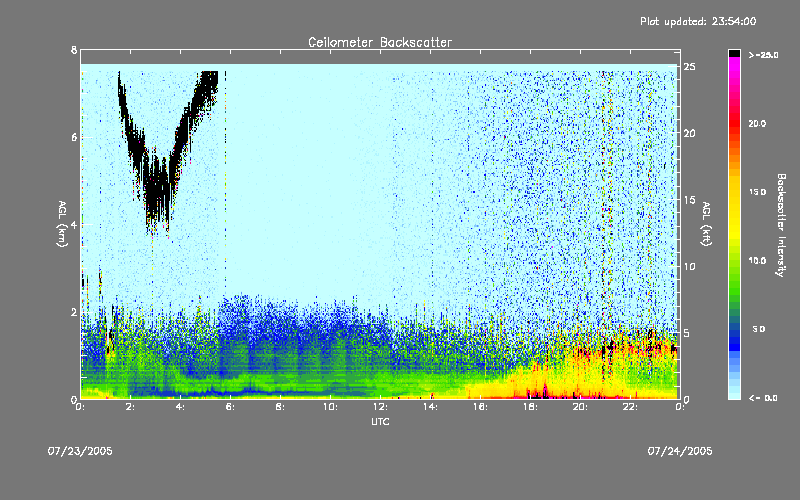
Task: Click the "Ceilometer Backscatter" plot title
Action: point(380,42)
